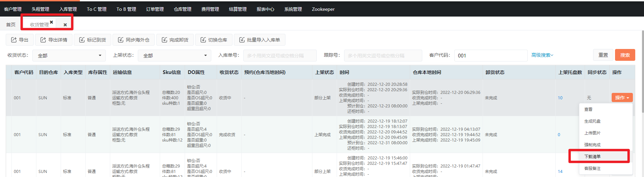644x177 pixels.
Task: Open the 费用管理 menu
Action: click(210, 9)
